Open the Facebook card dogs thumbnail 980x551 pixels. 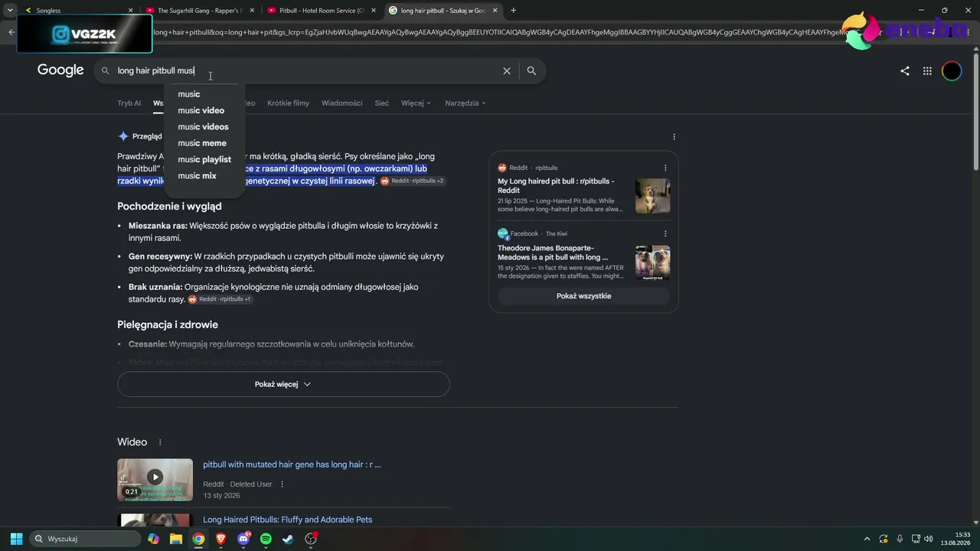(x=652, y=262)
